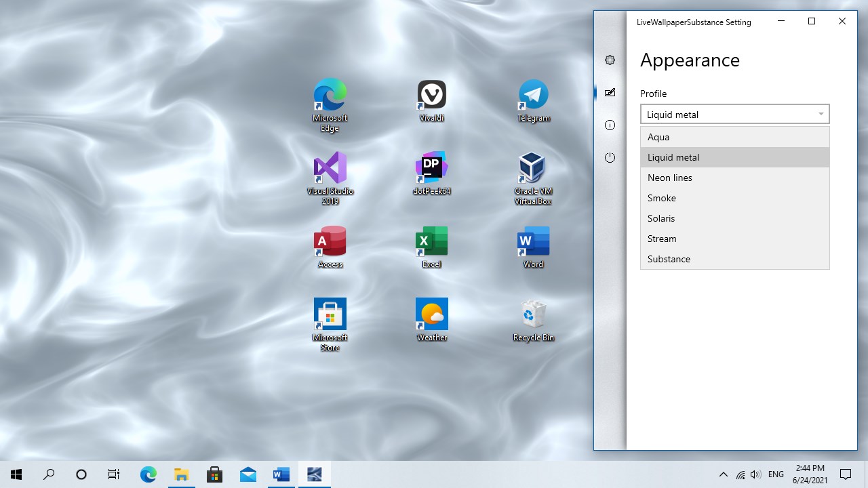
Task: Open Edge from the taskbar
Action: pyautogui.click(x=148, y=474)
